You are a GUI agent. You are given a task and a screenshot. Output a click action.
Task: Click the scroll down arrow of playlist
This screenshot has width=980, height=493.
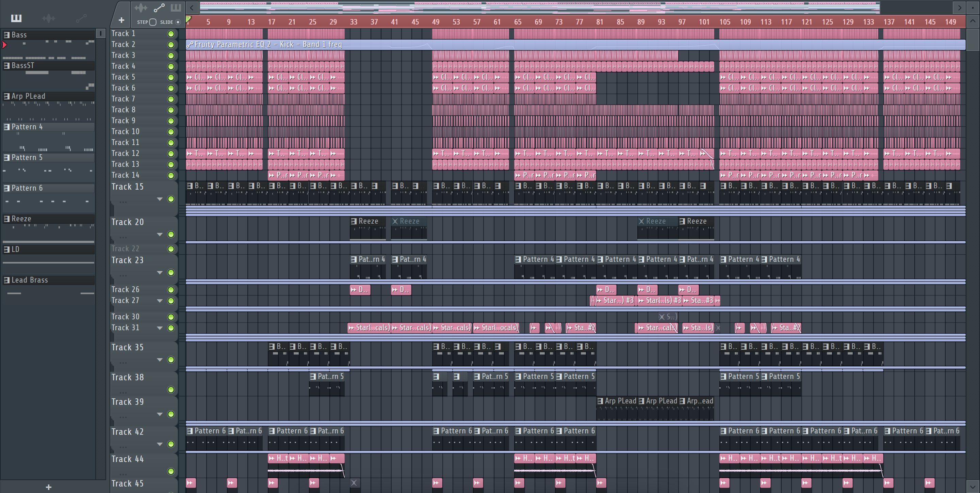click(x=973, y=487)
